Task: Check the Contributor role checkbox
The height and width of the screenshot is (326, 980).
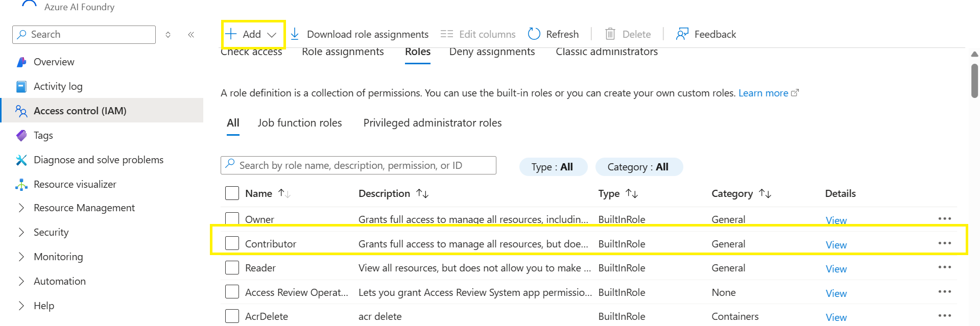Action: tap(232, 243)
